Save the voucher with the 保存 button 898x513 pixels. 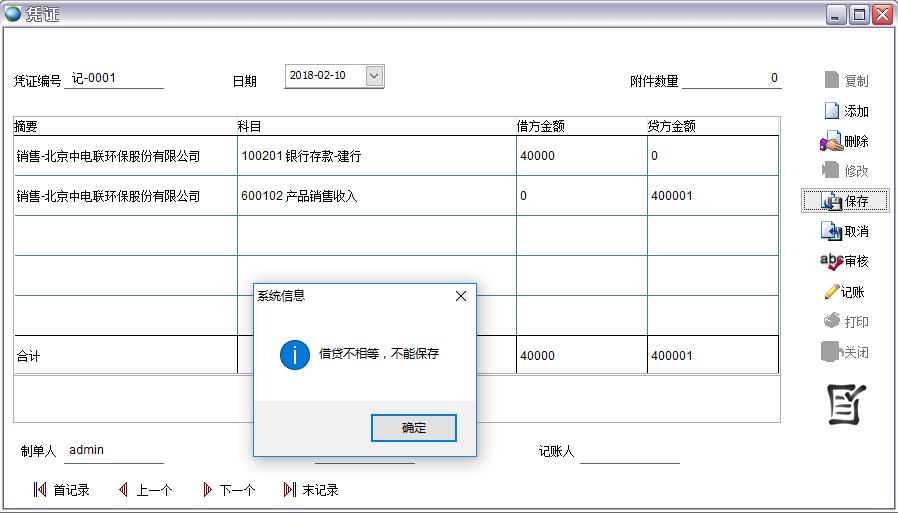pyautogui.click(x=845, y=201)
